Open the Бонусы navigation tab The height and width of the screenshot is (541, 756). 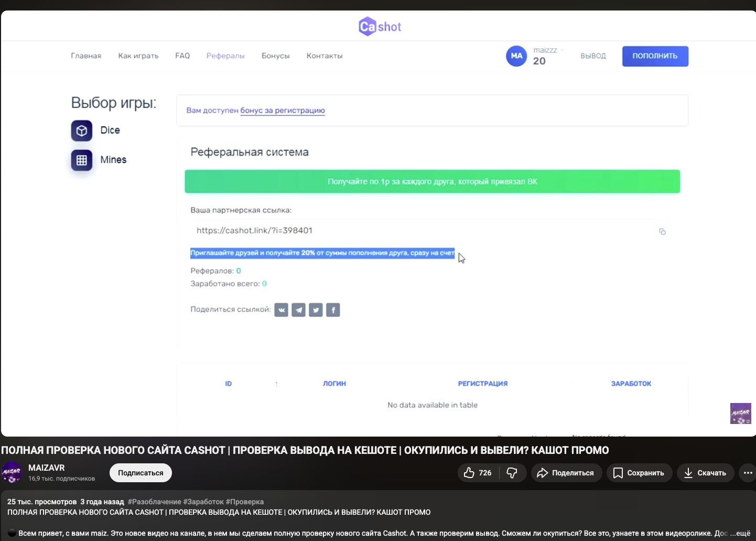(x=275, y=56)
